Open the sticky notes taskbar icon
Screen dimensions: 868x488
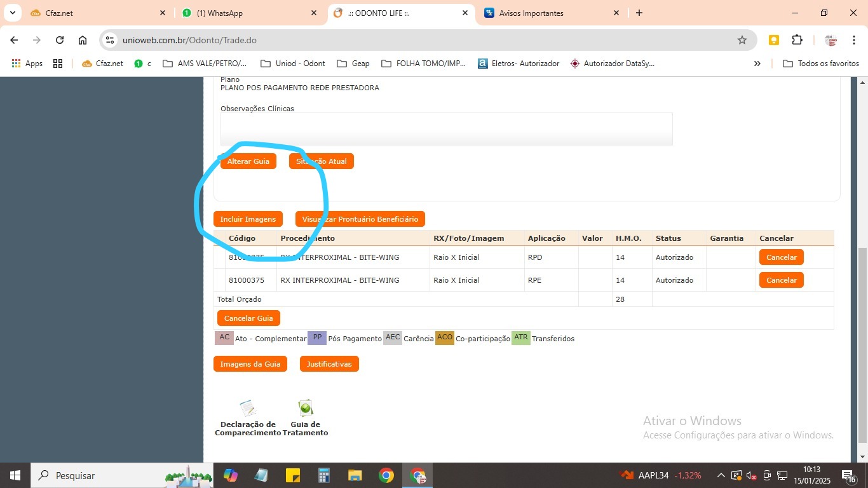[293, 475]
